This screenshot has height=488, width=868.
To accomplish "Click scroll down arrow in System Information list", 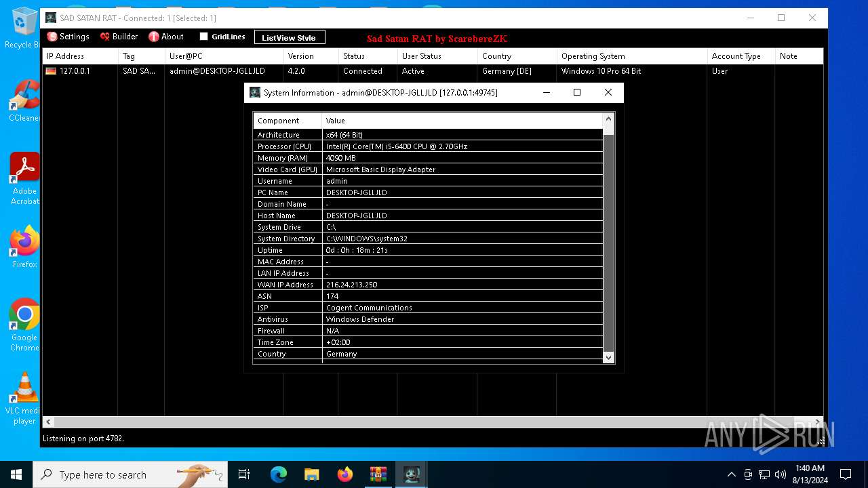I will (x=608, y=357).
